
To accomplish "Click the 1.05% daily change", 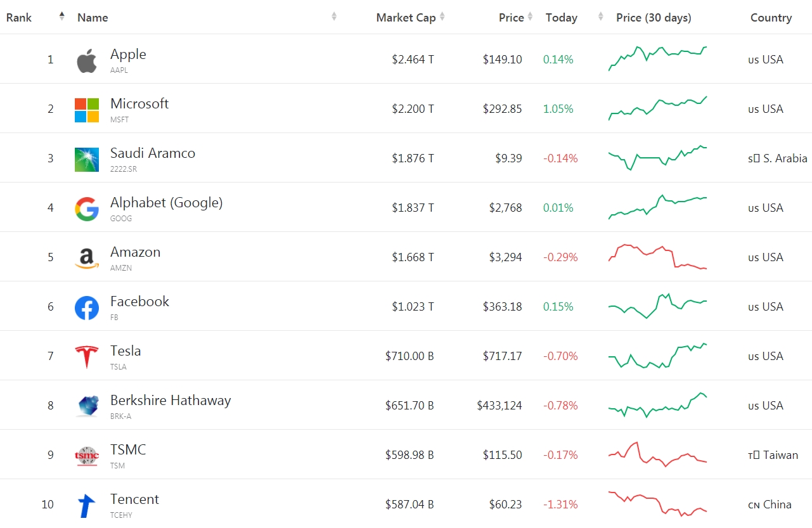I will point(558,109).
